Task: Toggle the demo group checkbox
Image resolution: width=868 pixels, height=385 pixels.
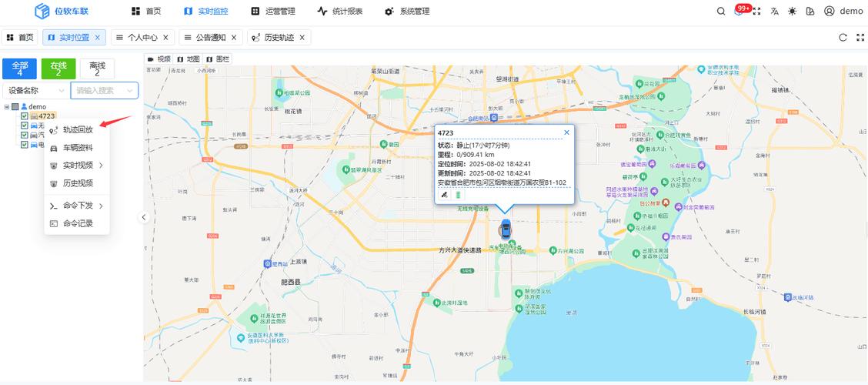Action: (x=15, y=106)
